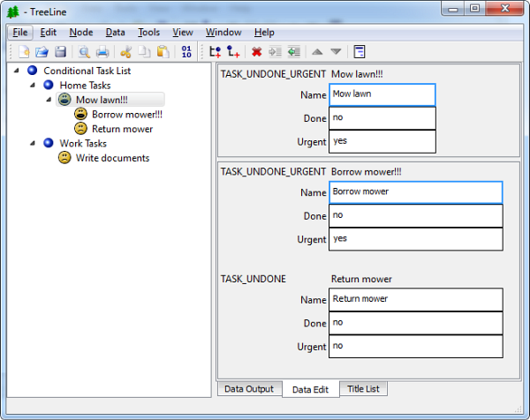
Task: Open the Data menu
Action: (115, 33)
